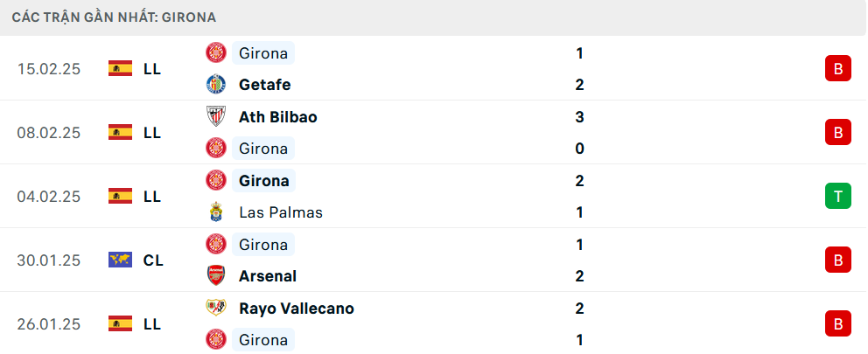Click the green T result badge

(x=837, y=196)
